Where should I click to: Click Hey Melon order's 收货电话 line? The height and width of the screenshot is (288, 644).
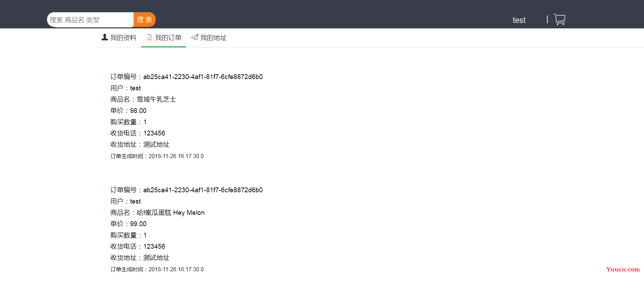(x=138, y=246)
